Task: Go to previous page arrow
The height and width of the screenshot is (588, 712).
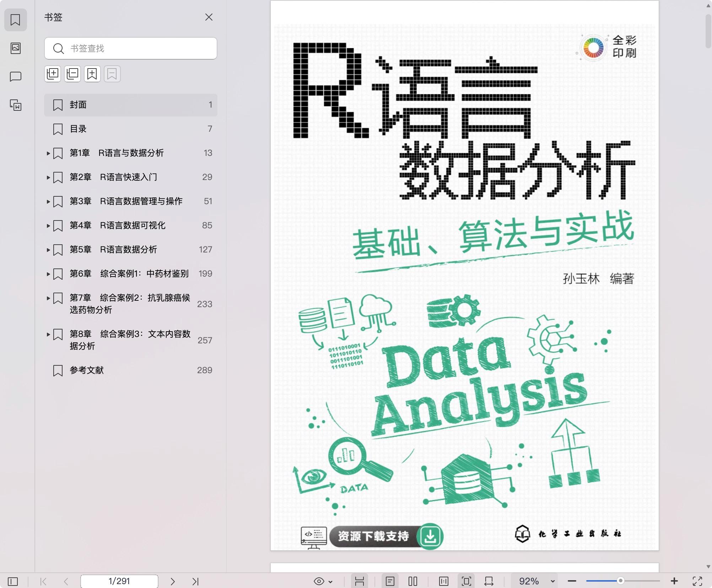Action: pos(66,581)
